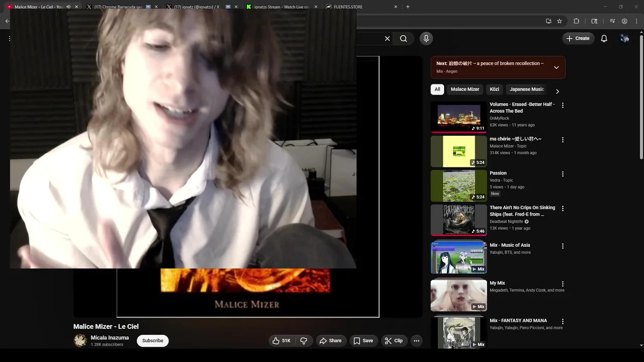Viewport: 644px width, 362px height.
Task: Open Volumes - Erased video thumbnail
Action: click(x=459, y=117)
